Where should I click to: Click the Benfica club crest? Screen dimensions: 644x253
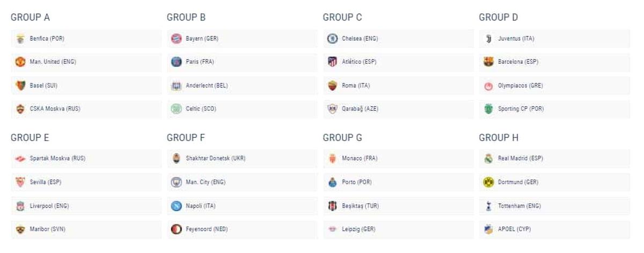click(x=20, y=39)
